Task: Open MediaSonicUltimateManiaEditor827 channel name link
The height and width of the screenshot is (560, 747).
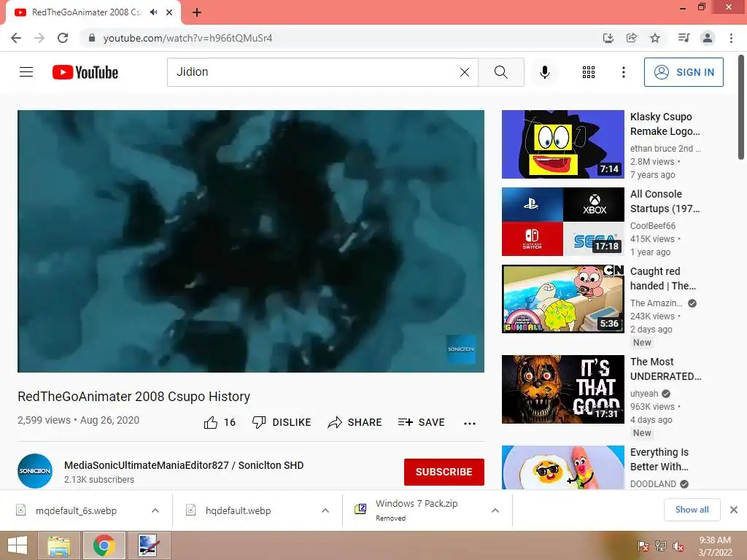Action: pos(184,465)
